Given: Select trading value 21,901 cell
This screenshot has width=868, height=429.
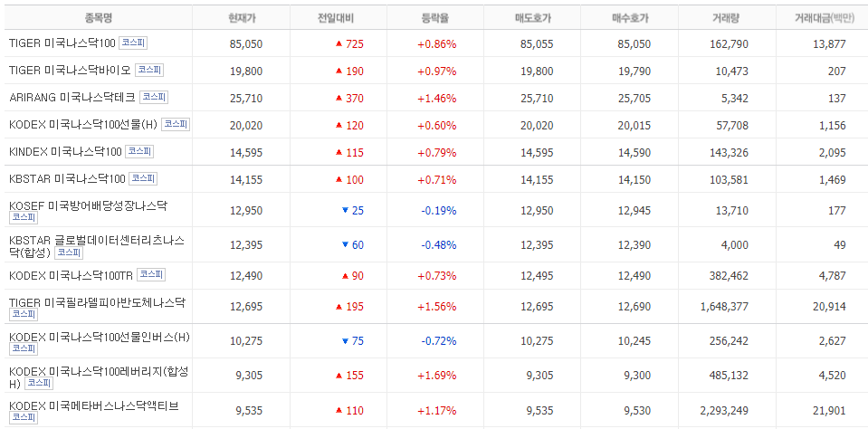Looking at the screenshot, I should (x=827, y=411).
